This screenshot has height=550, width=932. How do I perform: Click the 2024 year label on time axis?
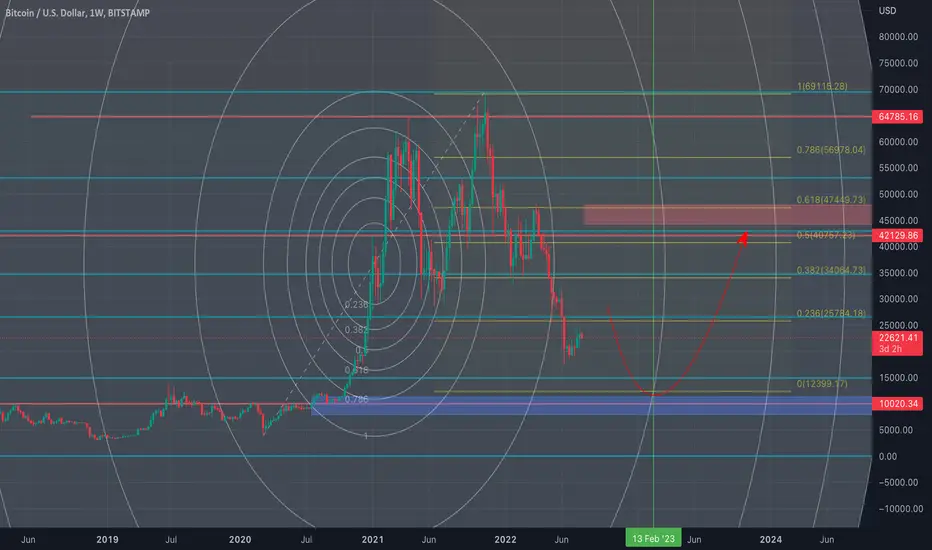(771, 539)
